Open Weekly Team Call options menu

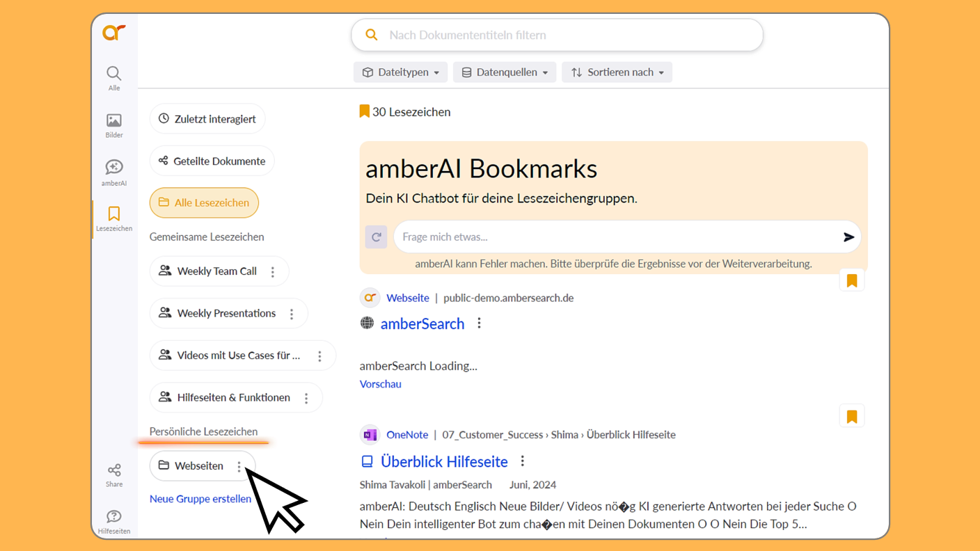pyautogui.click(x=273, y=272)
